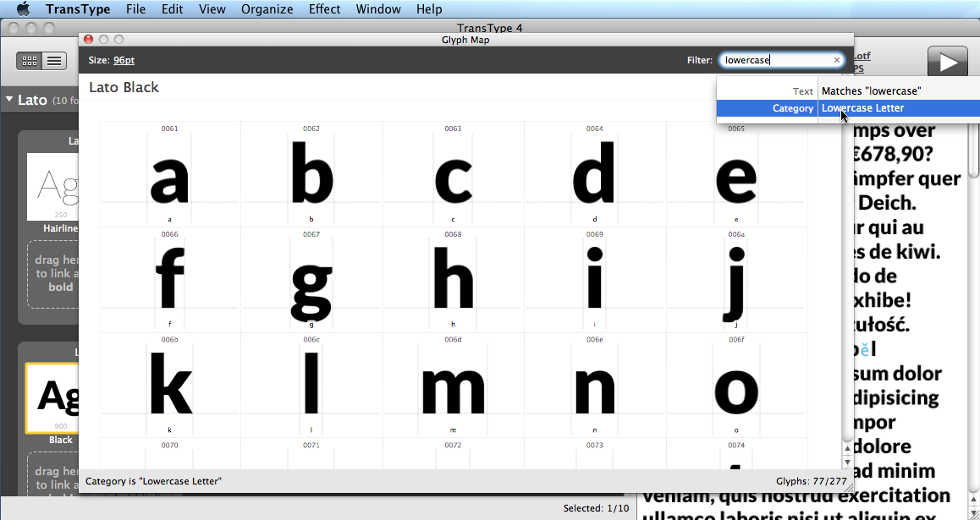Image resolution: width=980 pixels, height=520 pixels.
Task: Open the Organize menu
Action: (267, 8)
